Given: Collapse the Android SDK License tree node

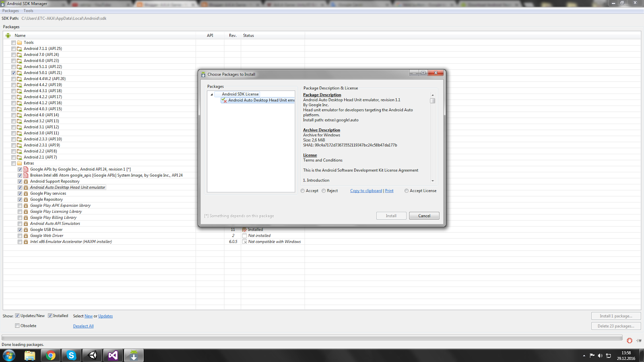Looking at the screenshot, I should click(x=212, y=95).
